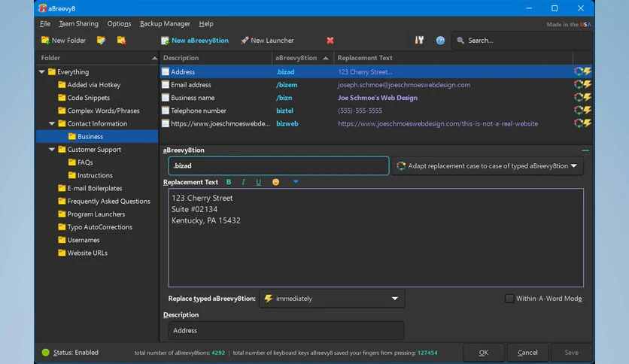Open the Adapt replacement case dropdown
This screenshot has height=364, width=629.
[487, 166]
